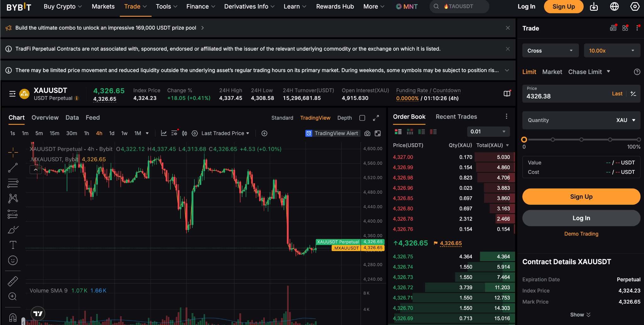Image resolution: width=644 pixels, height=325 pixels.
Task: Show more contract details
Action: point(580,315)
